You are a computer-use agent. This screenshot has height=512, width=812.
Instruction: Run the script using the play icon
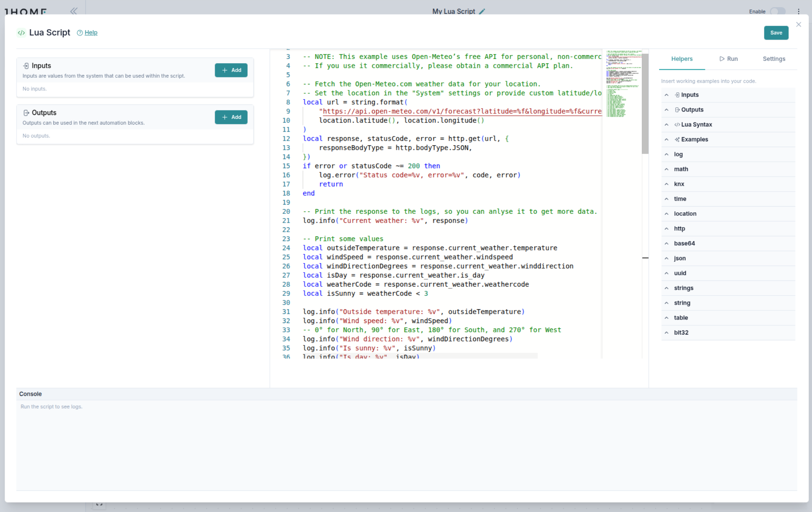pos(722,59)
